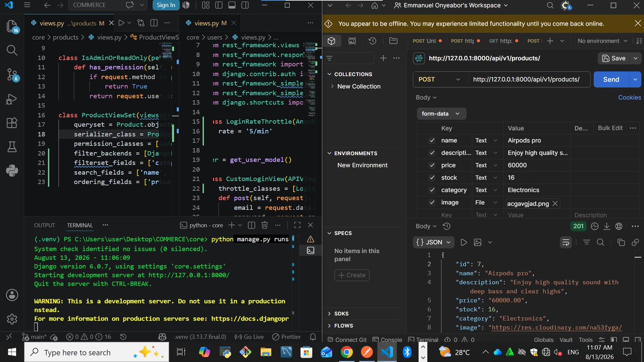Select the GET http request tab
This screenshot has height=362, width=644.
pyautogui.click(x=504, y=41)
